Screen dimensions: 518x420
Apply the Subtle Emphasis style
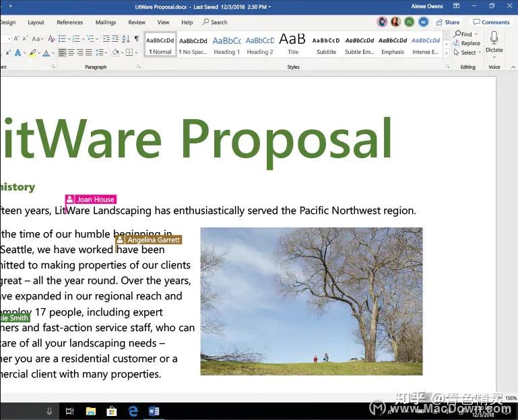coord(360,45)
